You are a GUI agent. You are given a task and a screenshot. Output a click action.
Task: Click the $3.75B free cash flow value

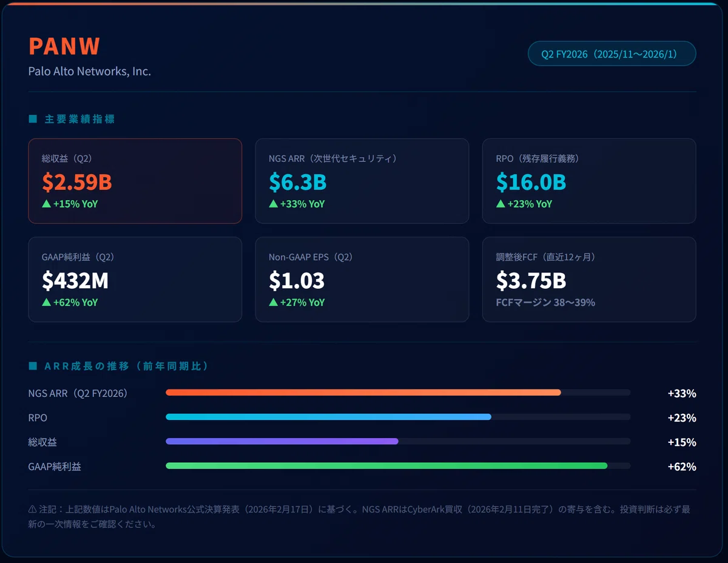click(x=531, y=280)
